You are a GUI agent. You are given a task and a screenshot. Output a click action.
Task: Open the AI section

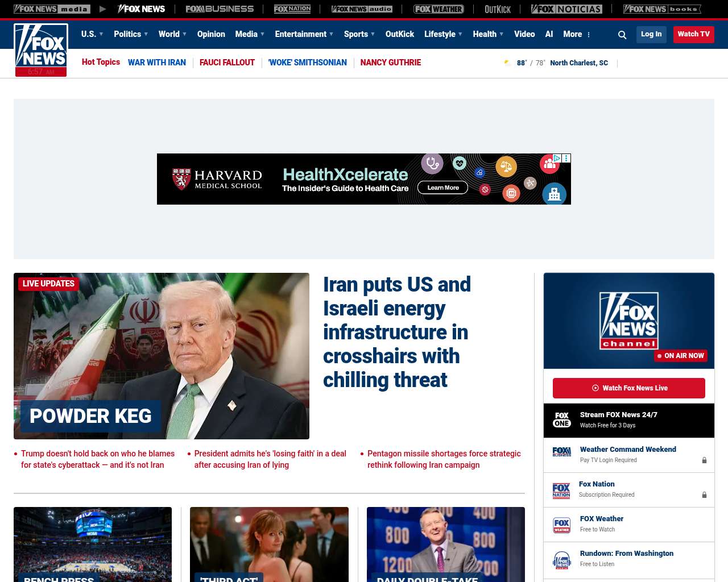pyautogui.click(x=549, y=34)
